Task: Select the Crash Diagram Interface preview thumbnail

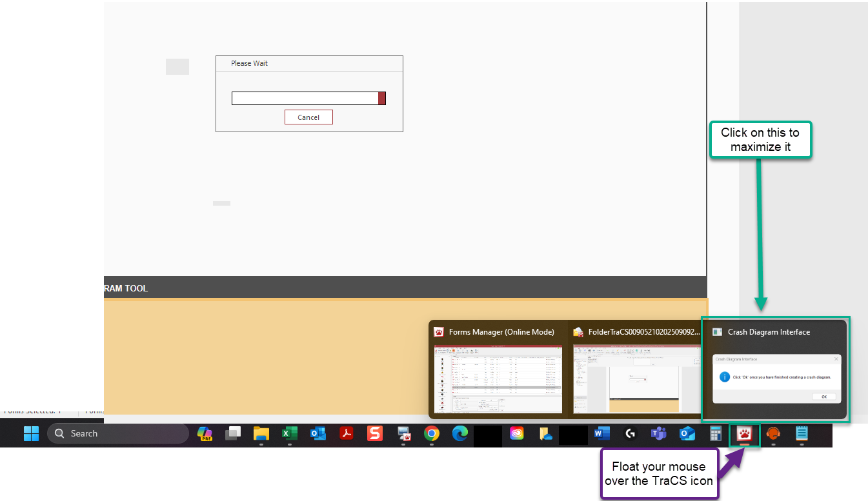Action: [x=775, y=377]
